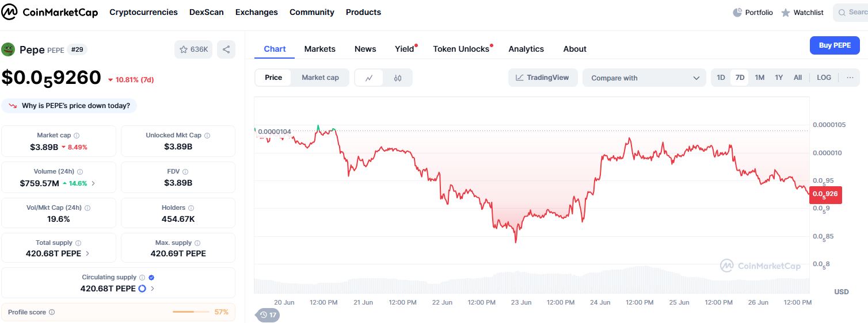The width and height of the screenshot is (868, 323).
Task: Click Circulating supply info icon
Action: (x=142, y=278)
